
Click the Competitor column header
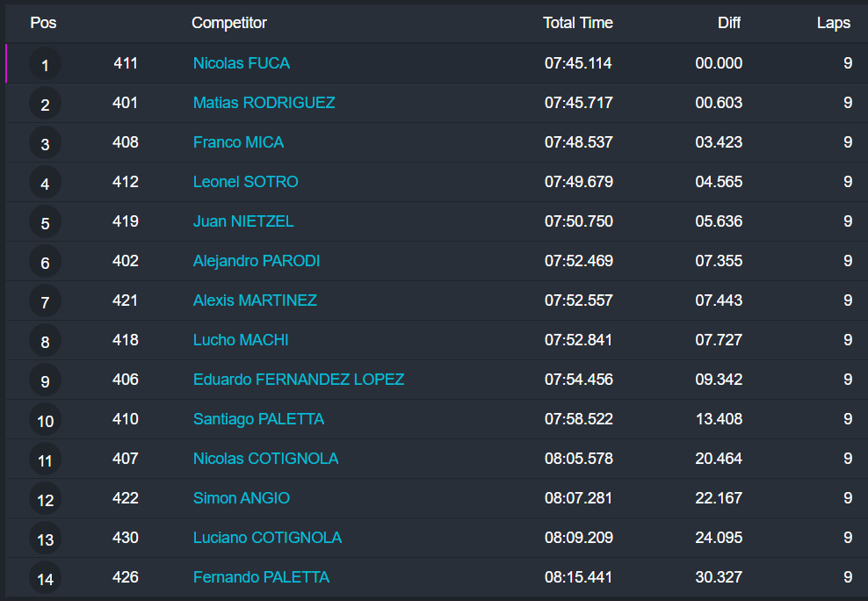tap(228, 23)
